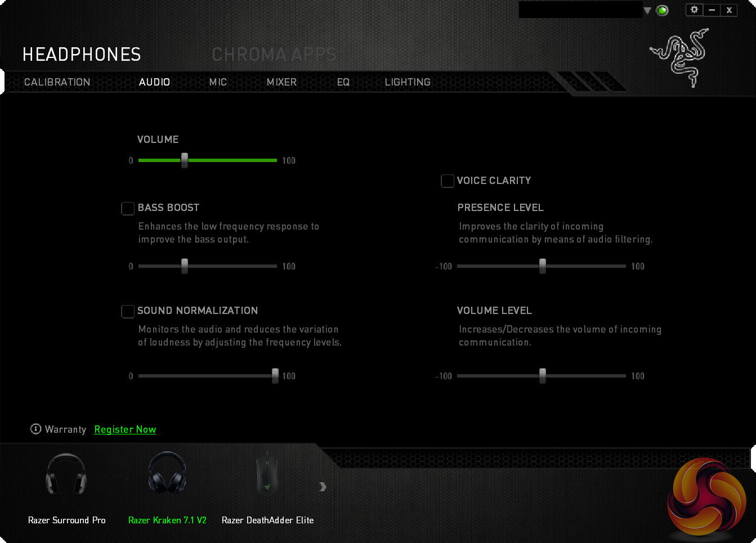Click the Razer snake logo
The width and height of the screenshot is (756, 543).
click(679, 57)
